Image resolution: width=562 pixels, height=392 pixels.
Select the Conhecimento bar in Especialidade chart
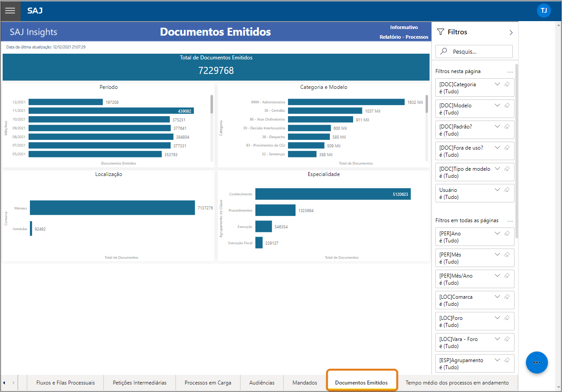point(333,194)
